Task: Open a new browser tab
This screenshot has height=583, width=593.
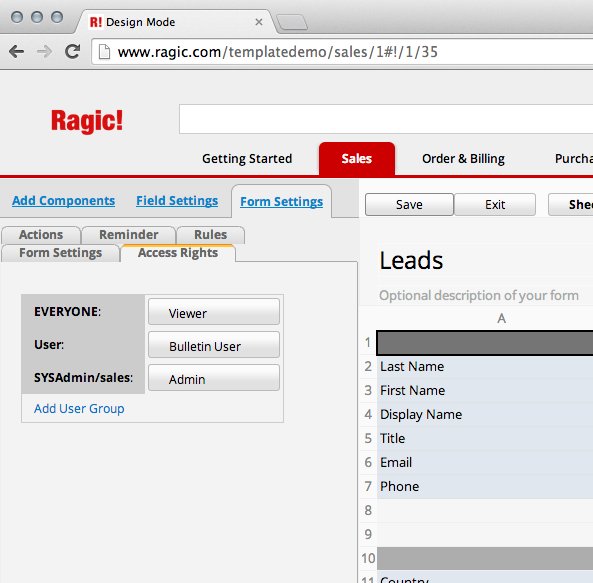Action: (x=292, y=22)
